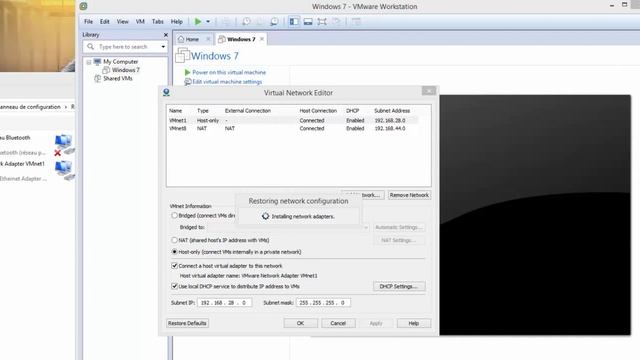Click the Subnet IP input field
Image resolution: width=640 pixels, height=360 pixels.
[224, 302]
